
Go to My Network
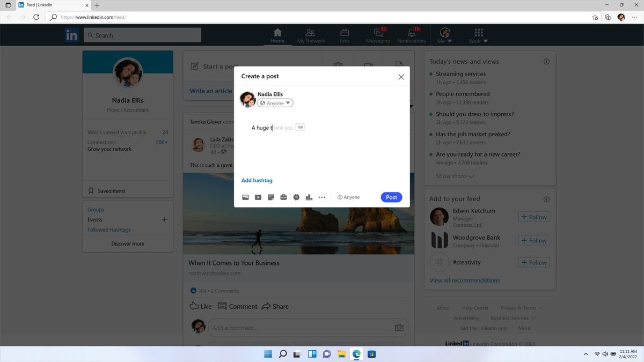pos(310,34)
